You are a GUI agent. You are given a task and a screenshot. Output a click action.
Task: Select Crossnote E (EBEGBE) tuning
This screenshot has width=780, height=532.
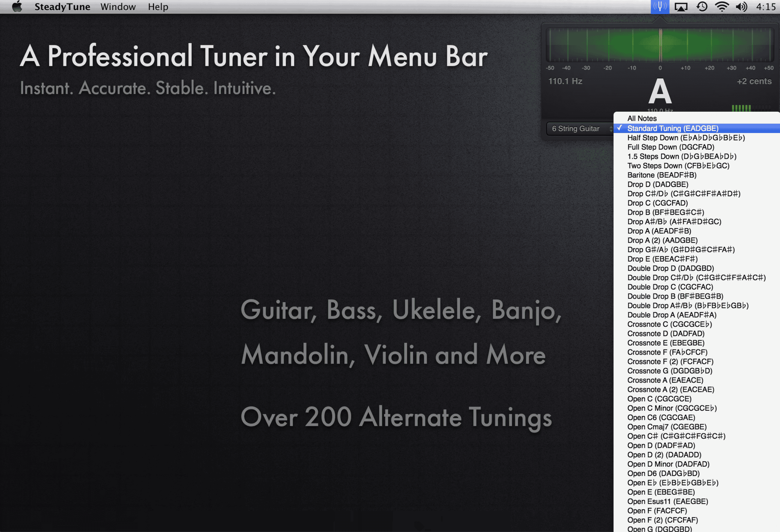pyautogui.click(x=666, y=343)
